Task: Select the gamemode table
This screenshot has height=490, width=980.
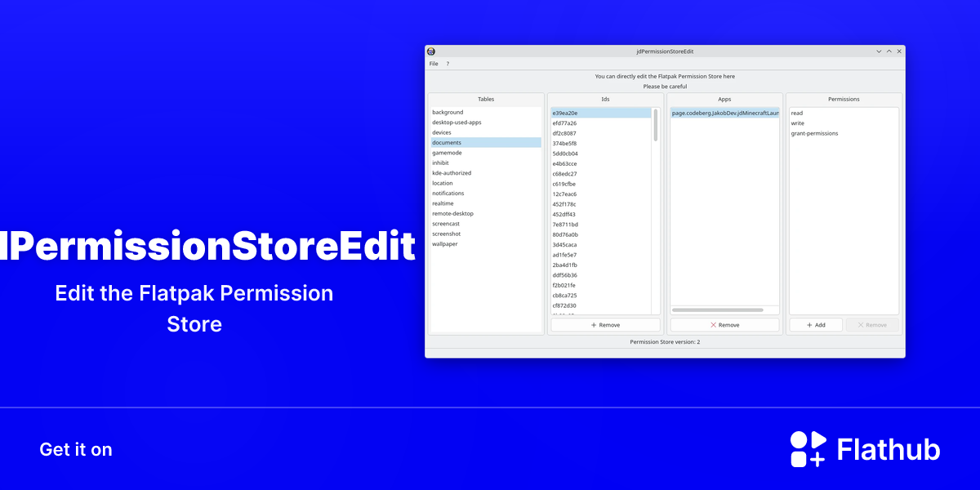Action: pyautogui.click(x=486, y=153)
